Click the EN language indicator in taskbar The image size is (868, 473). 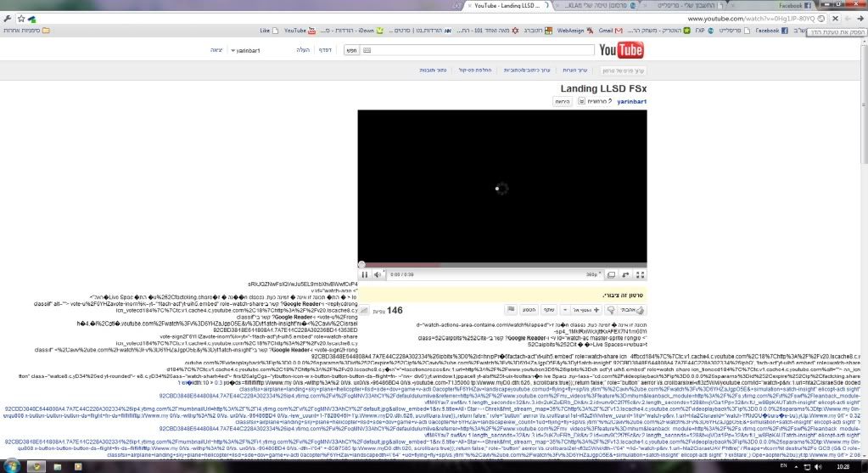tap(783, 466)
